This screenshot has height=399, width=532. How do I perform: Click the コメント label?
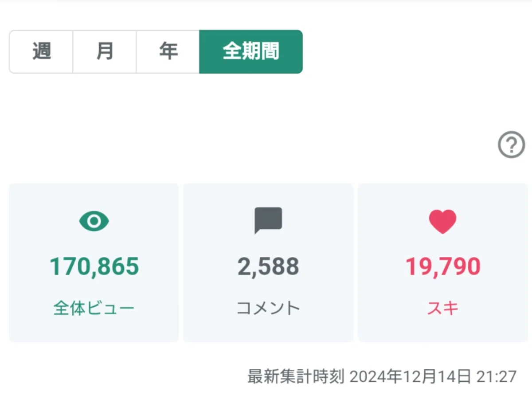point(268,308)
